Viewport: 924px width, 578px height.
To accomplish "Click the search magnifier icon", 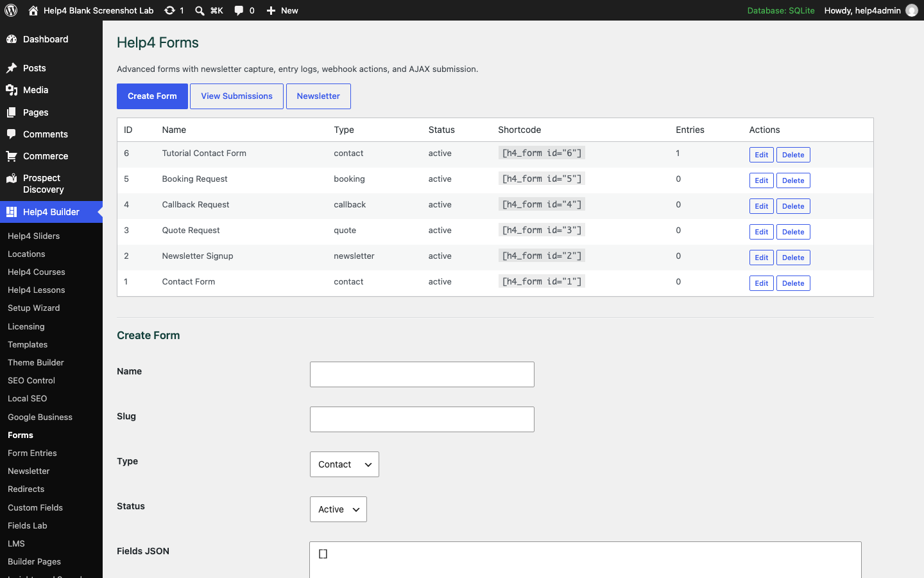I will click(200, 10).
